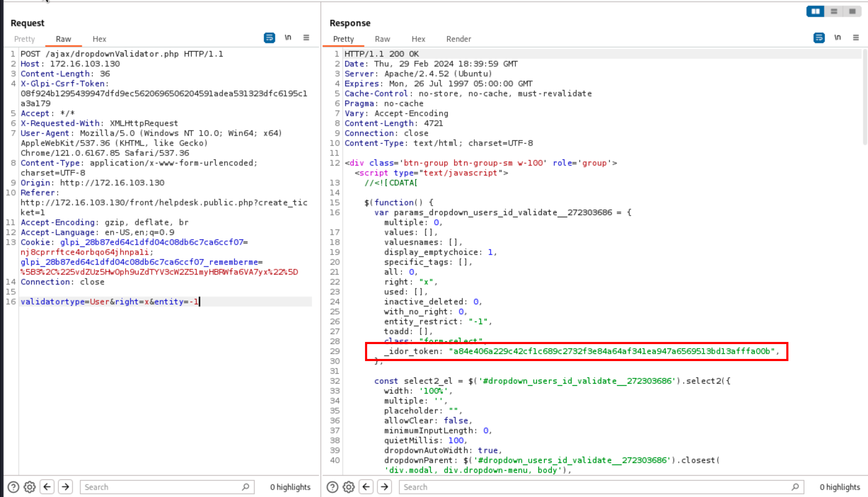Screen dimensions: 868x497
Task: Select side-by-side layout view
Action: click(x=815, y=11)
